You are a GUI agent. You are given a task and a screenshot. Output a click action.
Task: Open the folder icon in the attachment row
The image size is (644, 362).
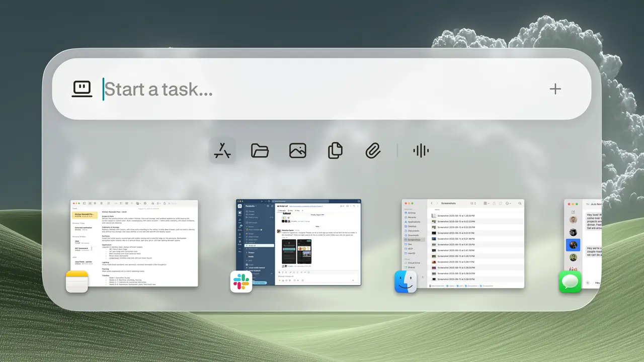260,150
